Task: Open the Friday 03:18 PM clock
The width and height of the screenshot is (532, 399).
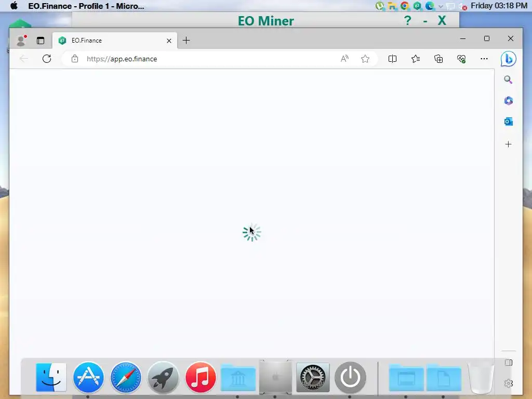Action: tap(499, 6)
